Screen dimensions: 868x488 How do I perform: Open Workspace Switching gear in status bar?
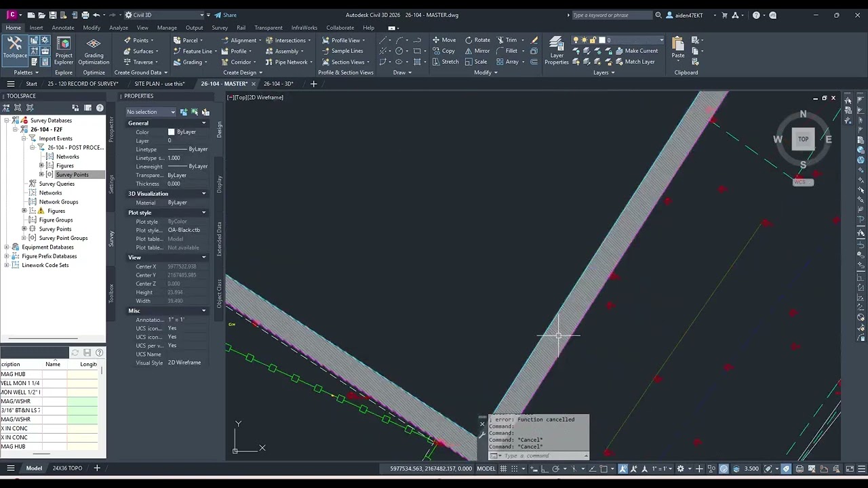681,468
